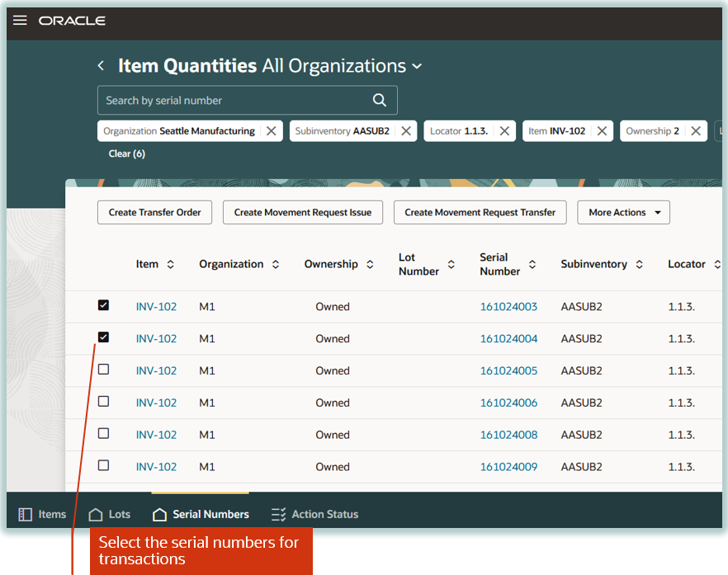Check the row for serial 161024005
The image size is (728, 575).
(103, 369)
